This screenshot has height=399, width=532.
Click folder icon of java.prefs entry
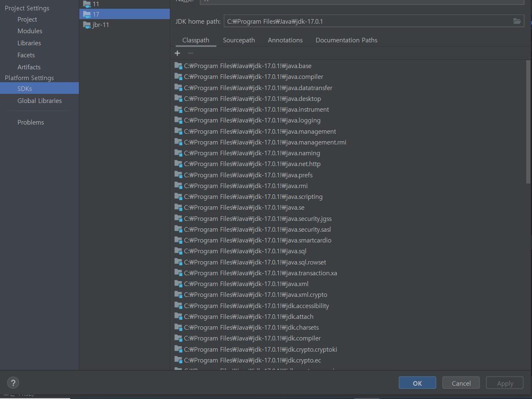pyautogui.click(x=179, y=175)
